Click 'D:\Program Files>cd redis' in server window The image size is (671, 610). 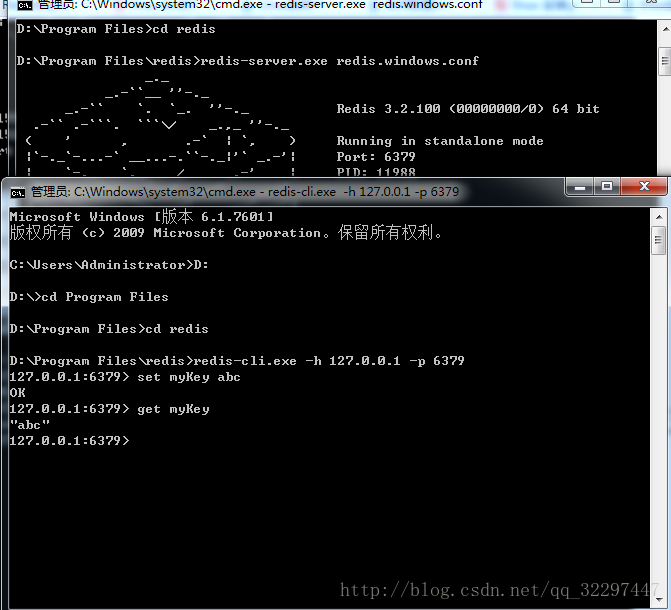tap(116, 29)
